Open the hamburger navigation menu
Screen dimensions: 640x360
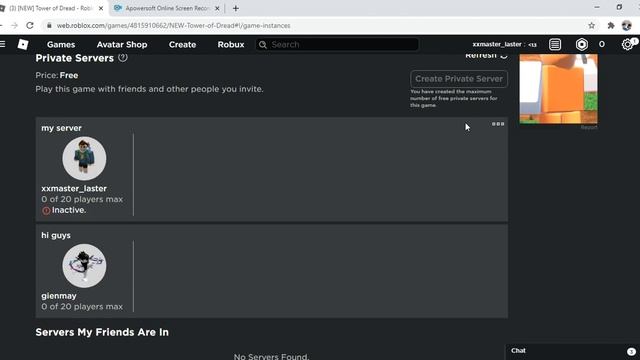[2, 44]
